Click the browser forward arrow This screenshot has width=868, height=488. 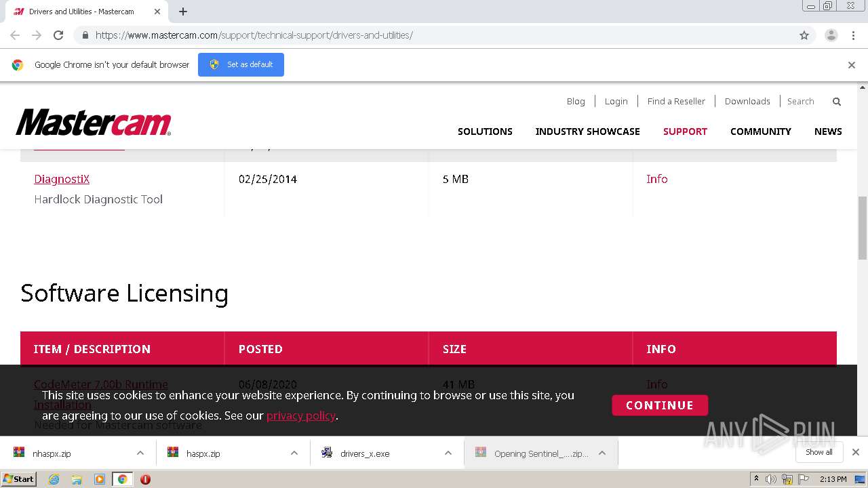tap(37, 35)
